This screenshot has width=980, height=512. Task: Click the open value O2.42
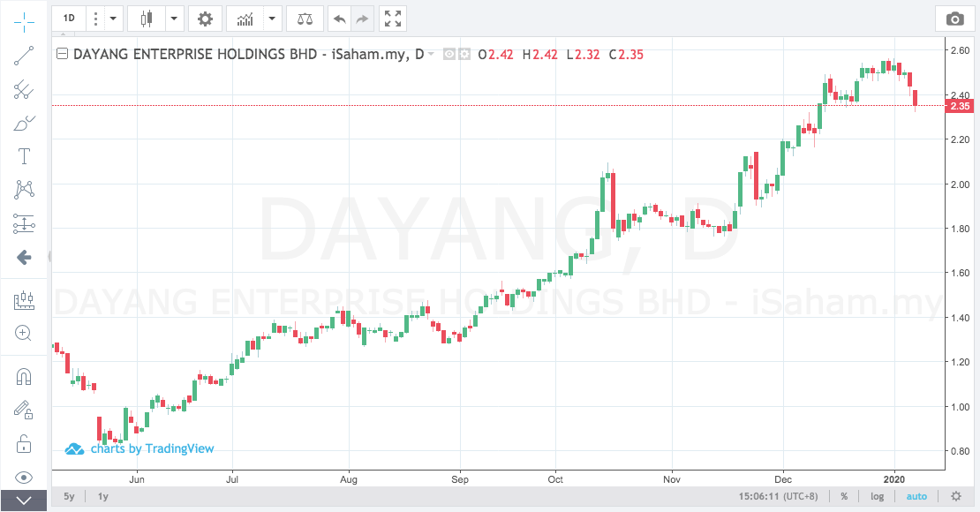point(495,55)
